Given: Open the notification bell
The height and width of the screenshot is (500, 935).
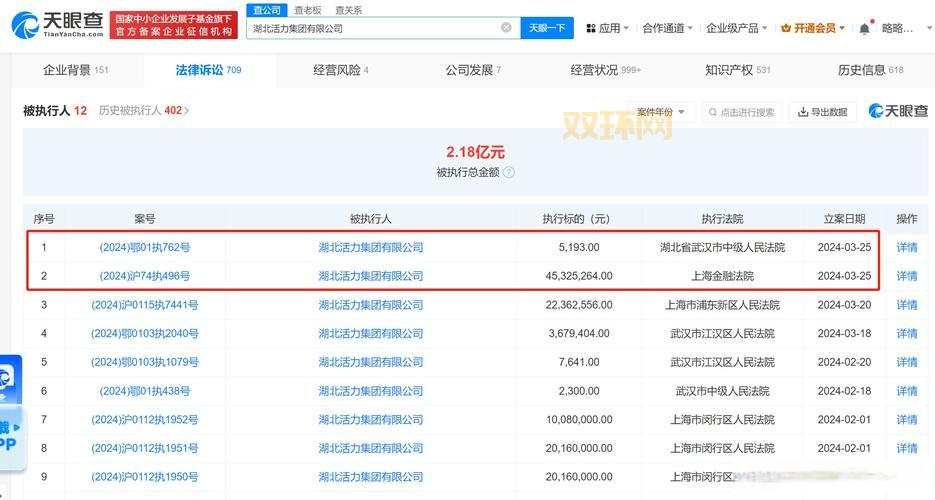Looking at the screenshot, I should [864, 28].
